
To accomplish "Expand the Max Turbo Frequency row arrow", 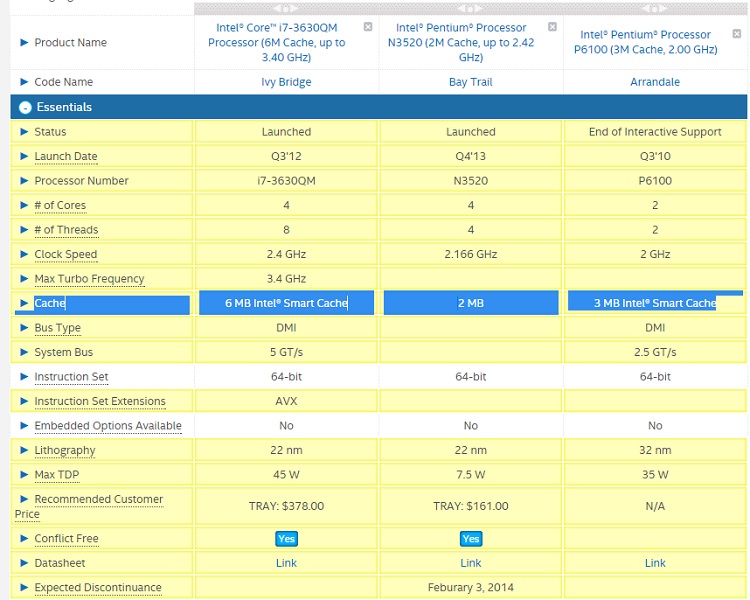I will point(25,279).
